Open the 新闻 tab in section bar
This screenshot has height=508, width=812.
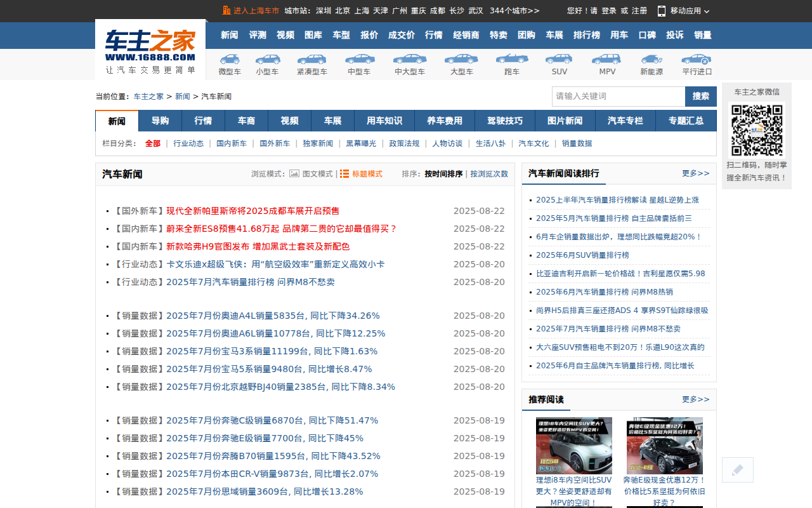pos(117,121)
